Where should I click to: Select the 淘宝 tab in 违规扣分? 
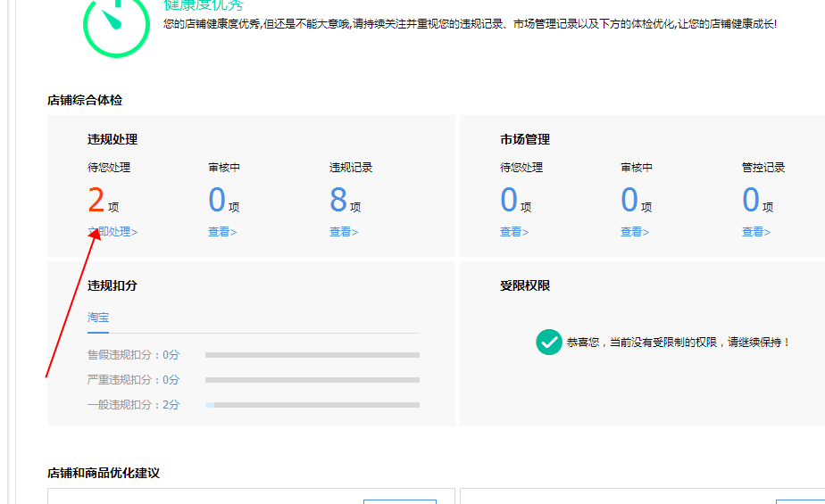point(98,318)
